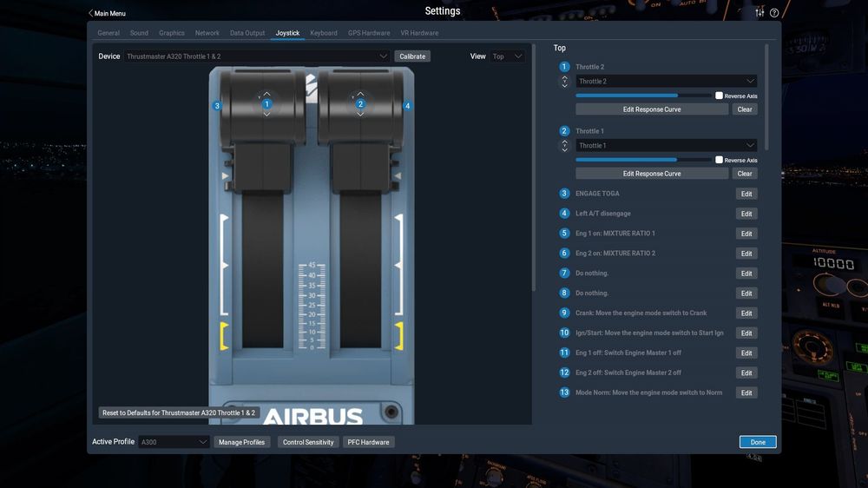Go back to Main Menu
868x488 pixels.
click(x=107, y=13)
